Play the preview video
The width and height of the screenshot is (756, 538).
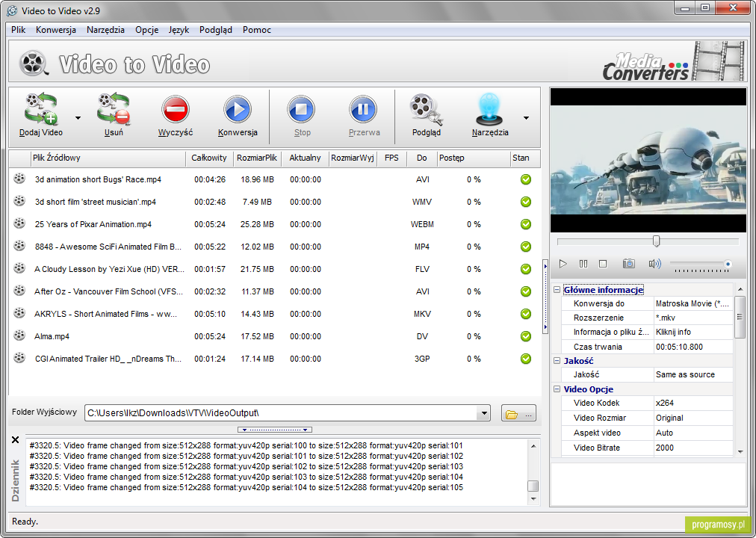coord(563,264)
